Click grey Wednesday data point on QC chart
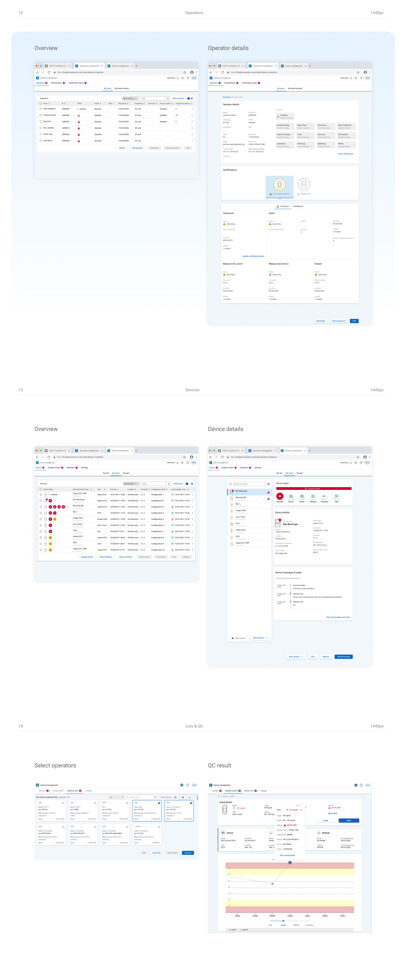402x980 pixels. pos(272,883)
